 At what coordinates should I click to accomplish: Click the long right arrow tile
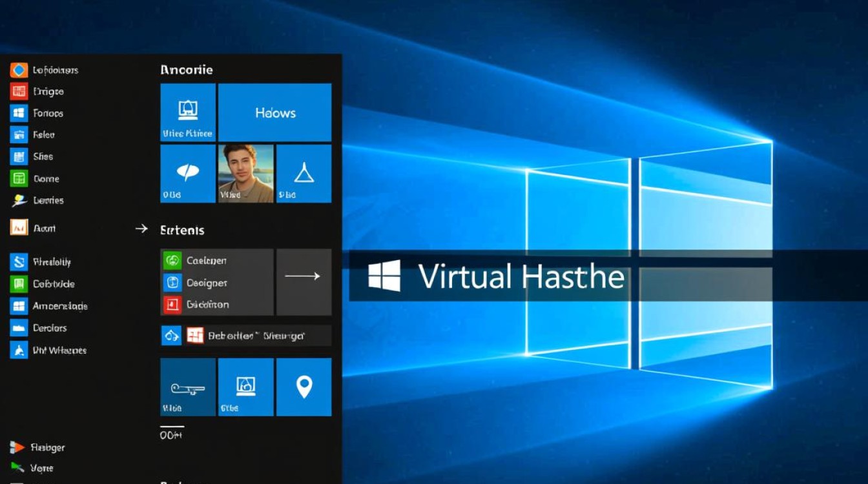pos(304,276)
